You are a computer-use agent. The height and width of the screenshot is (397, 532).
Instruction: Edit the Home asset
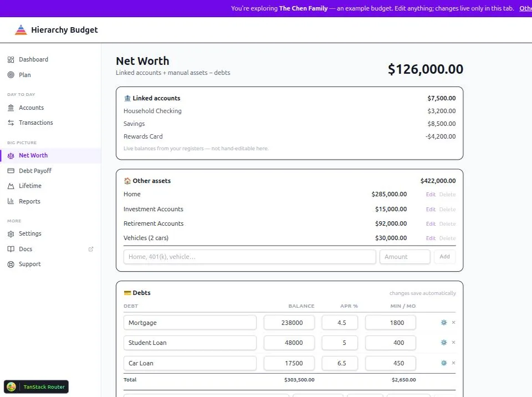[x=431, y=194]
